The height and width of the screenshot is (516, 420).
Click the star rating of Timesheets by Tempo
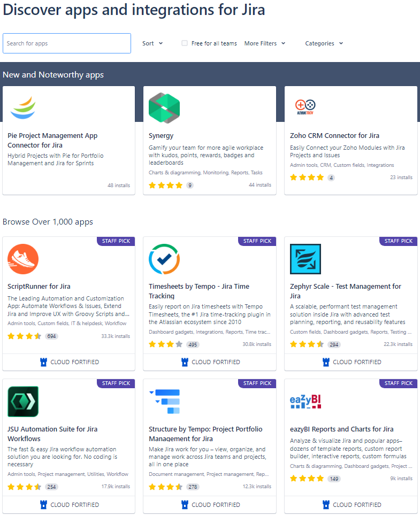[x=165, y=344]
